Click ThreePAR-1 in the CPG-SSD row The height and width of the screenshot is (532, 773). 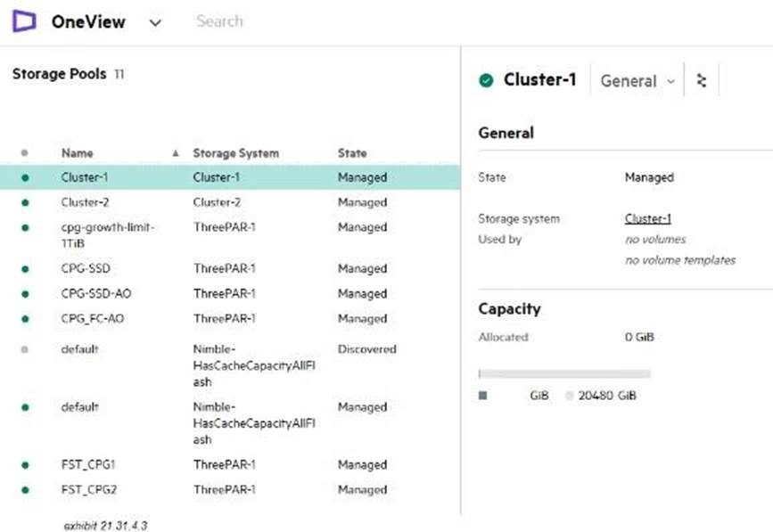(225, 268)
